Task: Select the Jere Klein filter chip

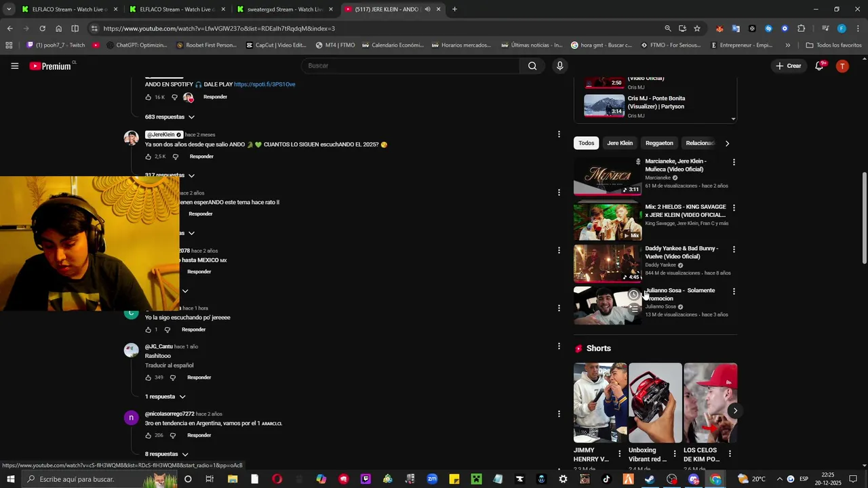Action: [620, 143]
